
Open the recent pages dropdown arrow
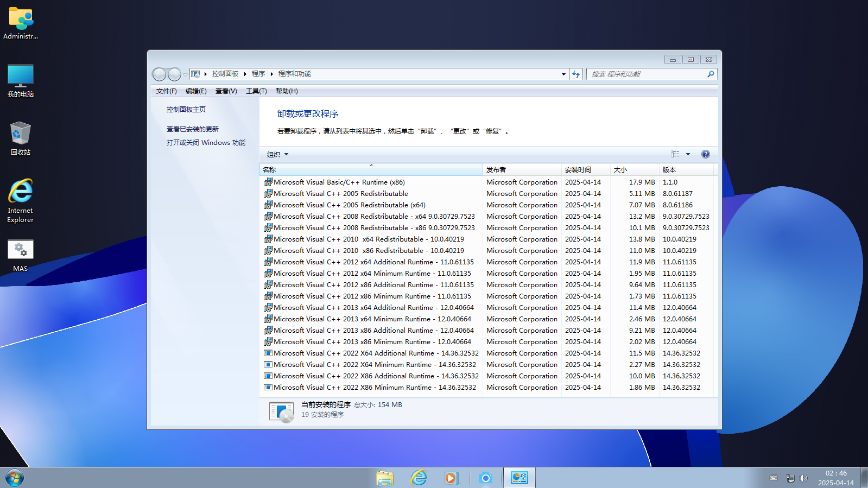click(x=185, y=74)
